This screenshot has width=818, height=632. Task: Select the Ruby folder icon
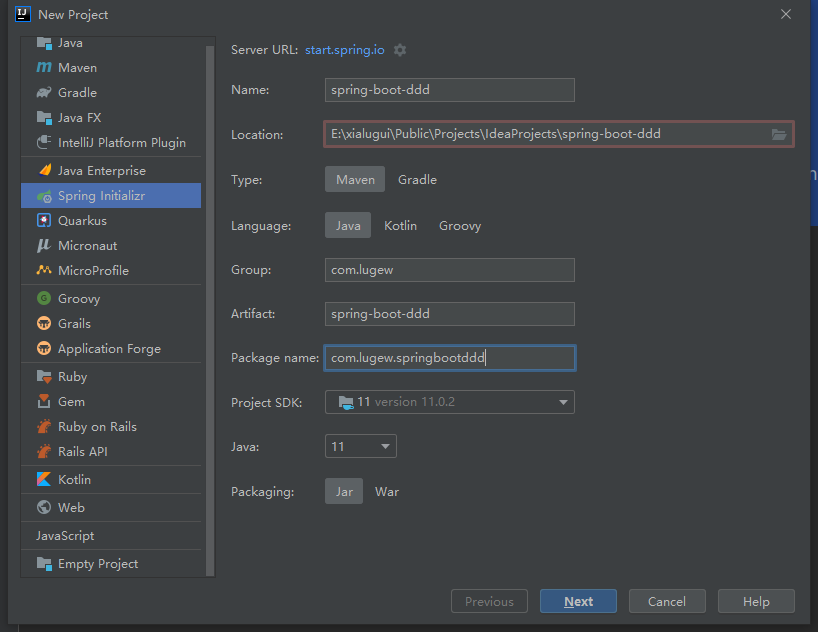[x=44, y=376]
